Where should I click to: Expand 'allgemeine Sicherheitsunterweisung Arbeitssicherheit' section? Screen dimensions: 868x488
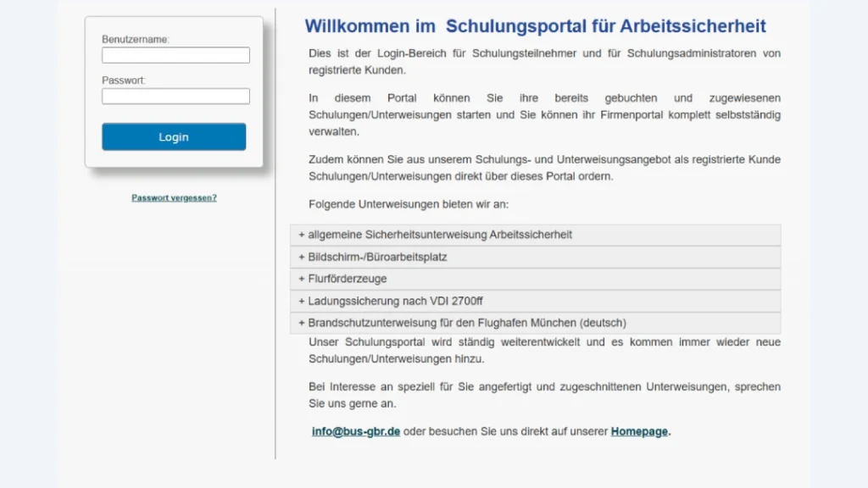[x=440, y=235]
